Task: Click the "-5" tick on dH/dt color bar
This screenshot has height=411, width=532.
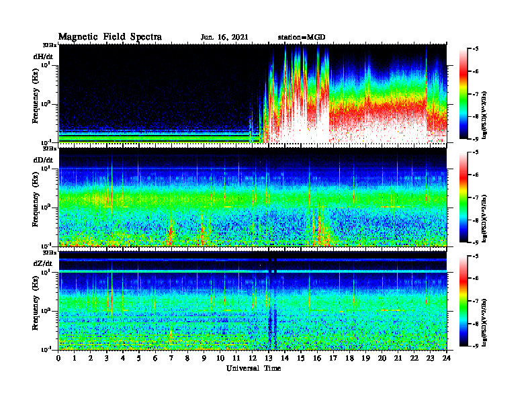Action: pos(476,49)
